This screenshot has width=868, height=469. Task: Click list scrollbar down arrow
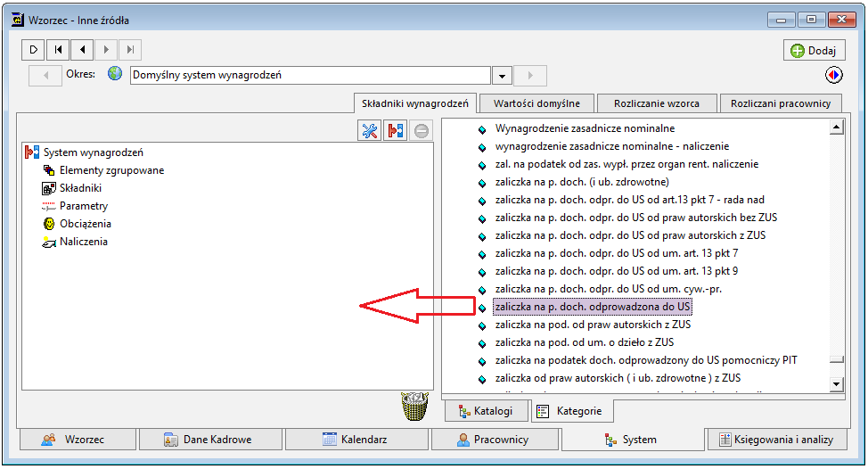tap(837, 383)
